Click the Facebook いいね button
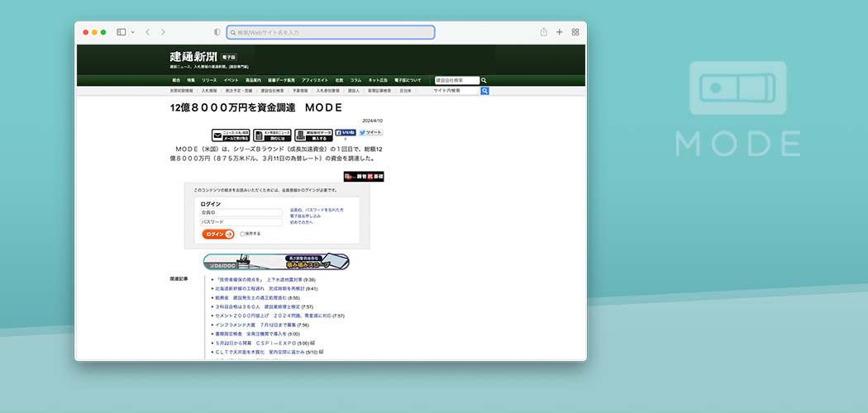 click(x=345, y=132)
